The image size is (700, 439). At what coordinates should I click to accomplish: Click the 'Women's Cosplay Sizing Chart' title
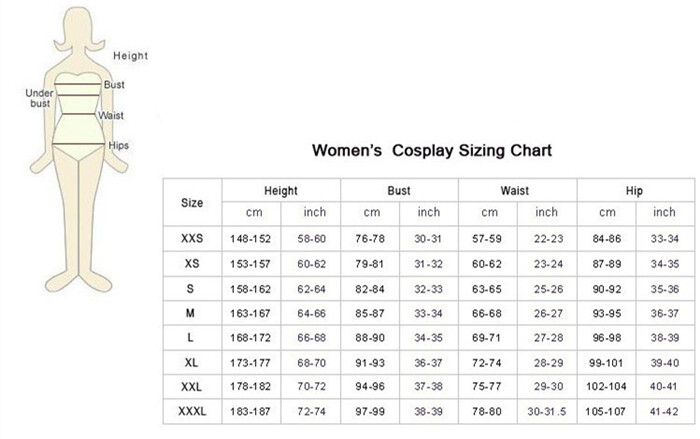432,151
